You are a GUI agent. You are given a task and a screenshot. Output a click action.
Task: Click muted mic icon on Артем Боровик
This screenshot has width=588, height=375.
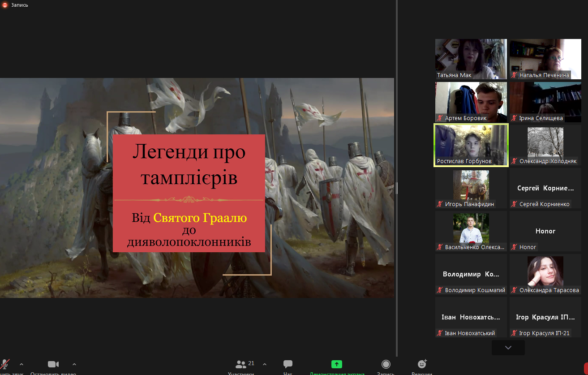(x=440, y=118)
